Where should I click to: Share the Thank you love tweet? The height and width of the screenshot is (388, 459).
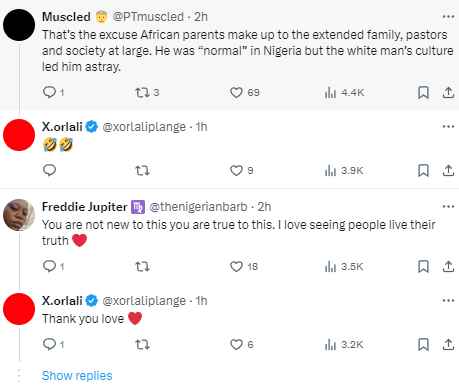click(448, 344)
